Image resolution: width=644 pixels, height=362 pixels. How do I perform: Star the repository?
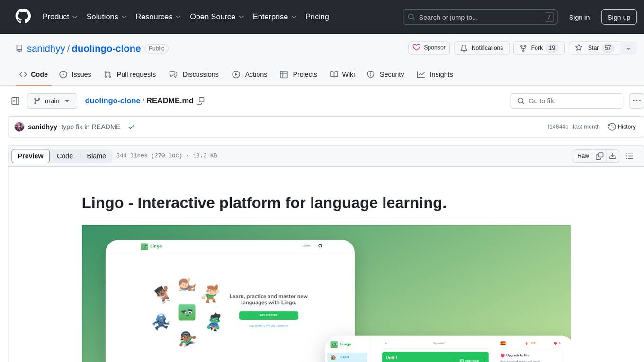coord(594,48)
